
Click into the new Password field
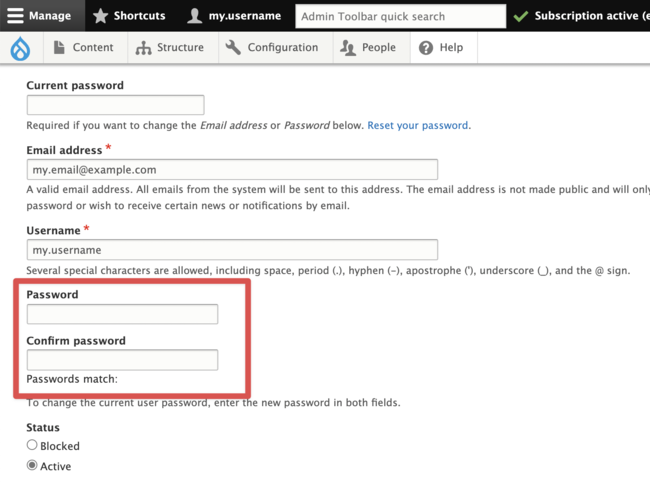click(122, 314)
